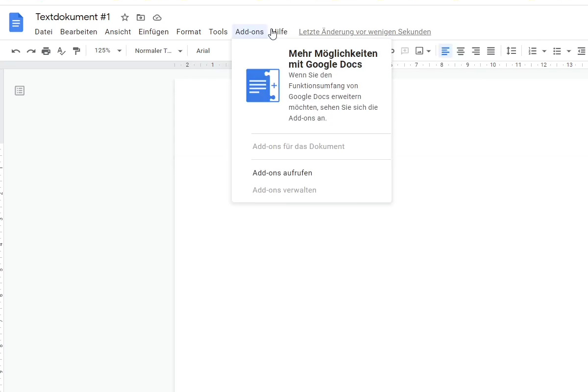Align text left
Viewport: 588px width, 392px height.
445,51
